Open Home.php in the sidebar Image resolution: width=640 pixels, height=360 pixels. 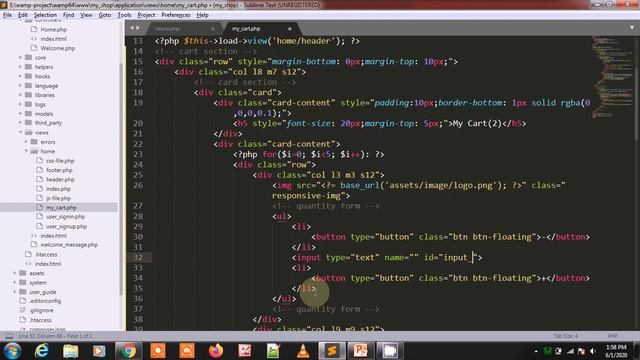[53, 29]
